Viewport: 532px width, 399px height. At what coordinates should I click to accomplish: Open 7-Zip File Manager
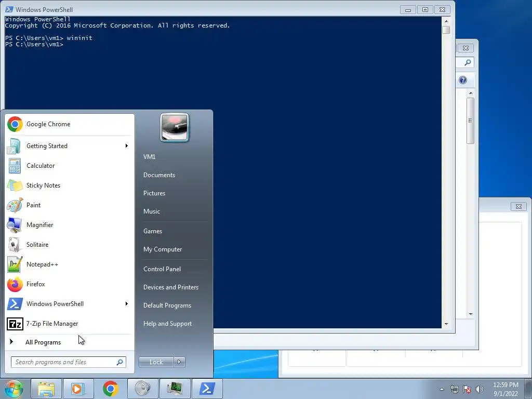pyautogui.click(x=70, y=324)
